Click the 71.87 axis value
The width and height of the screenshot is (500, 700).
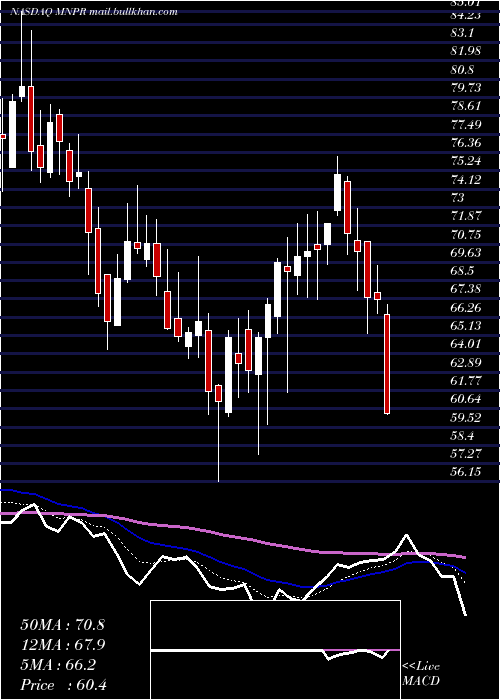tap(466, 216)
